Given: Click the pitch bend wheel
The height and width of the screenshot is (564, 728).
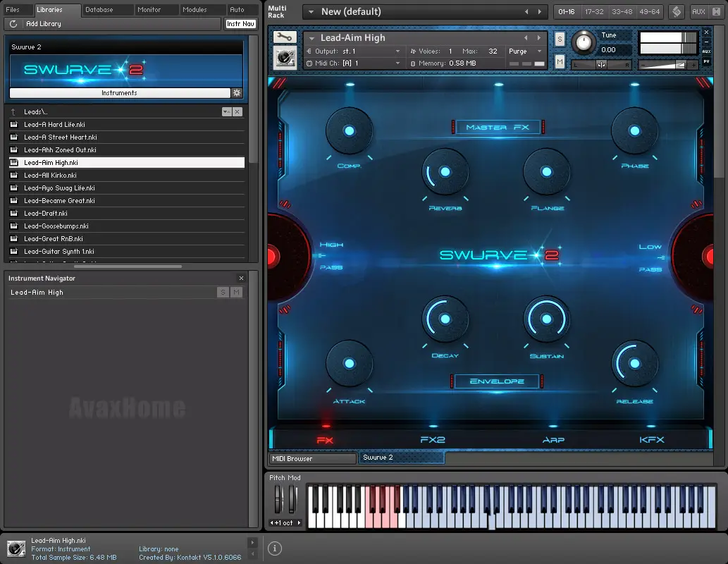Looking at the screenshot, I should click(278, 499).
